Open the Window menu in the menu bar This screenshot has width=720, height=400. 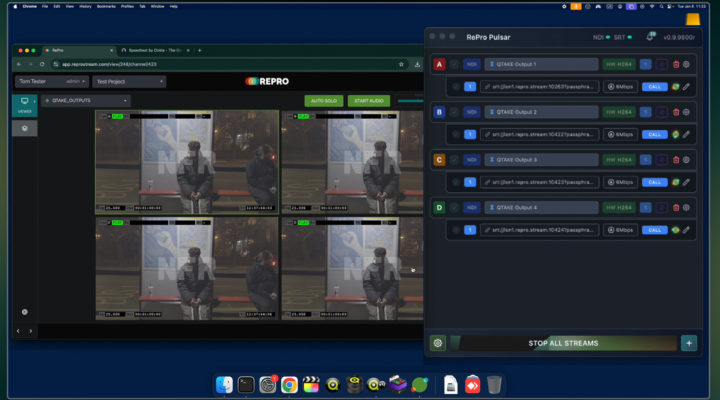158,6
